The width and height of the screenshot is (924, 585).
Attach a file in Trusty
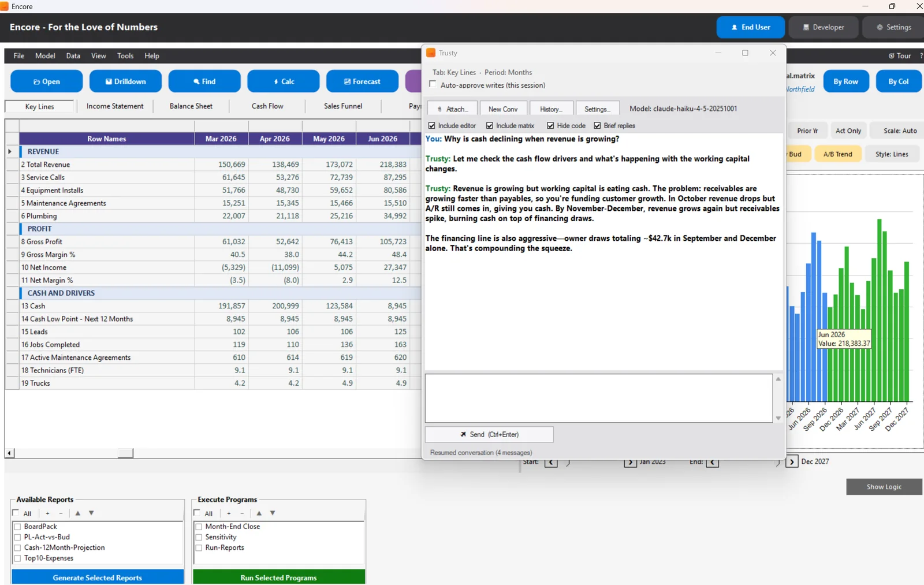point(452,109)
